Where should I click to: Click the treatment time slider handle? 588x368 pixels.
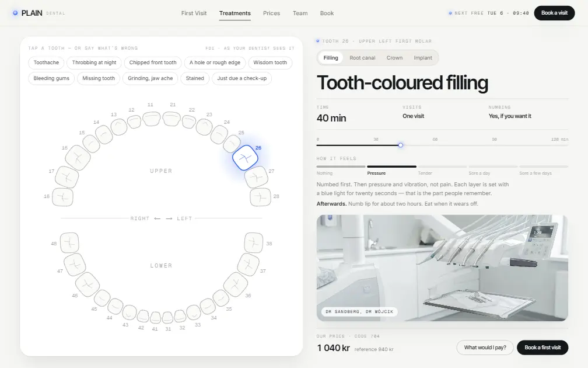pos(401,145)
